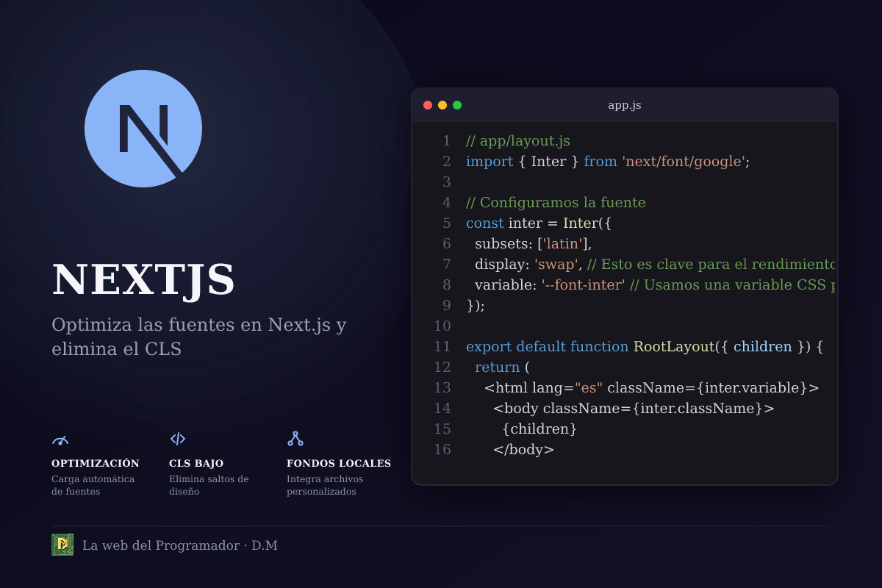Click the comment "// app/layout.js" on line 1
The height and width of the screenshot is (588, 882).
click(518, 141)
